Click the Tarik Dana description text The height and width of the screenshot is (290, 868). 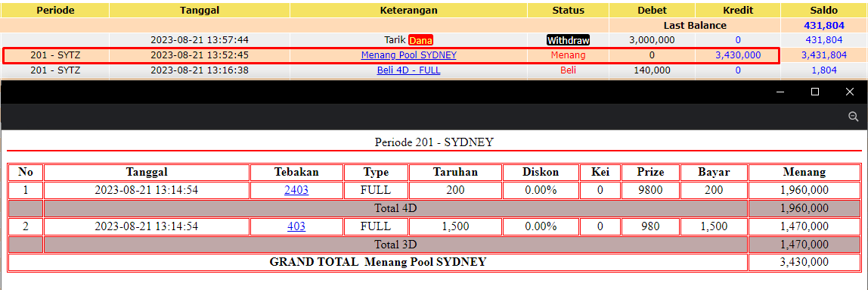pos(408,40)
